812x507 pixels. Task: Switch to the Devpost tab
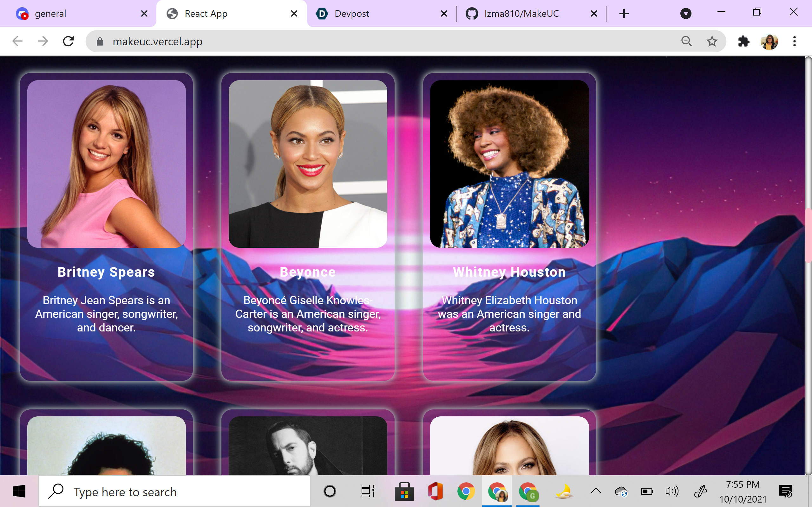point(352,13)
